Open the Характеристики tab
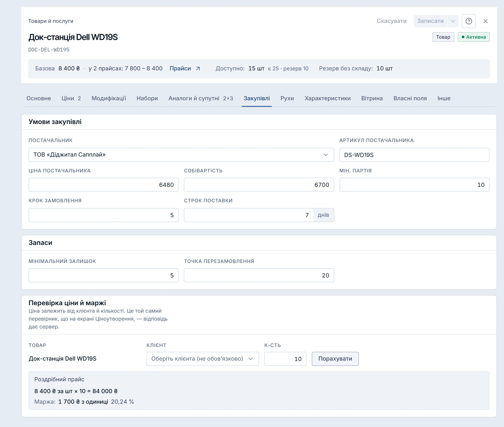The width and height of the screenshot is (504, 427). click(327, 98)
